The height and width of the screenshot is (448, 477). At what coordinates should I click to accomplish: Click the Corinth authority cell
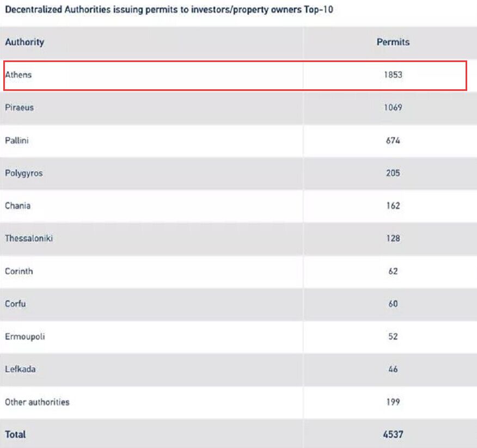(19, 271)
